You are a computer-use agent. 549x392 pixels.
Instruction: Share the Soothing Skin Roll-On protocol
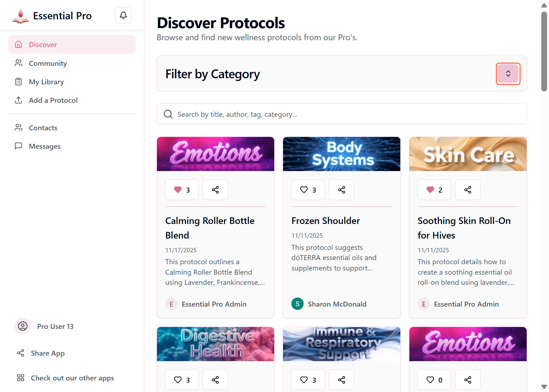click(468, 190)
